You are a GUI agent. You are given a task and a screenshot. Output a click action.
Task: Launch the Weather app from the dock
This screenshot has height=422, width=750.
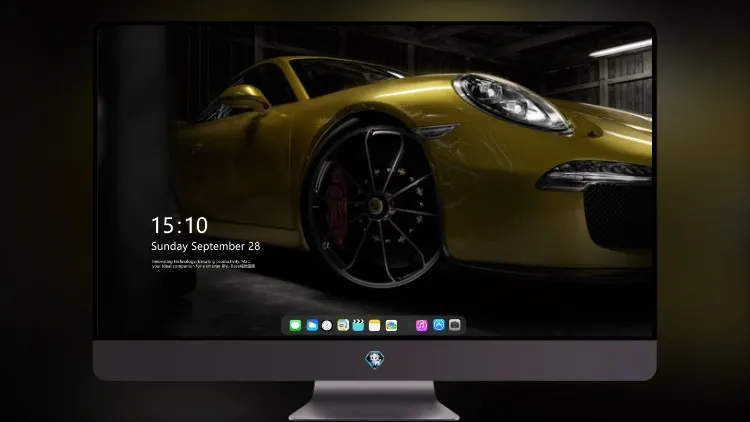312,325
